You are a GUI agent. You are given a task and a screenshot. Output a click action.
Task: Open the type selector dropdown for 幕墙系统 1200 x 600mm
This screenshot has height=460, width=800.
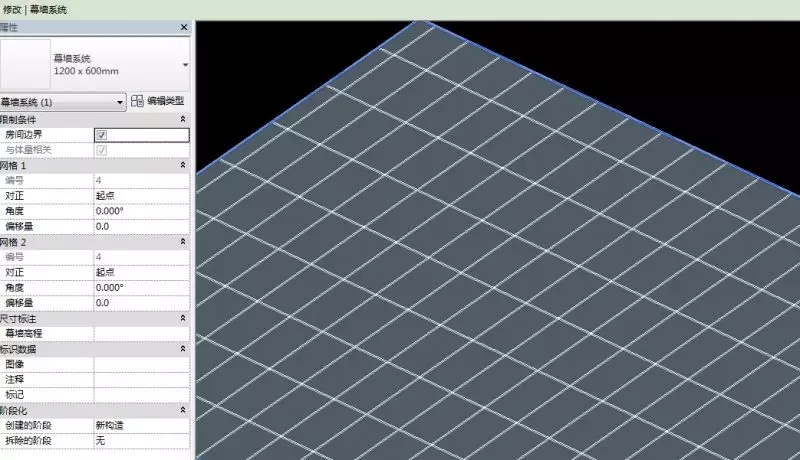185,65
